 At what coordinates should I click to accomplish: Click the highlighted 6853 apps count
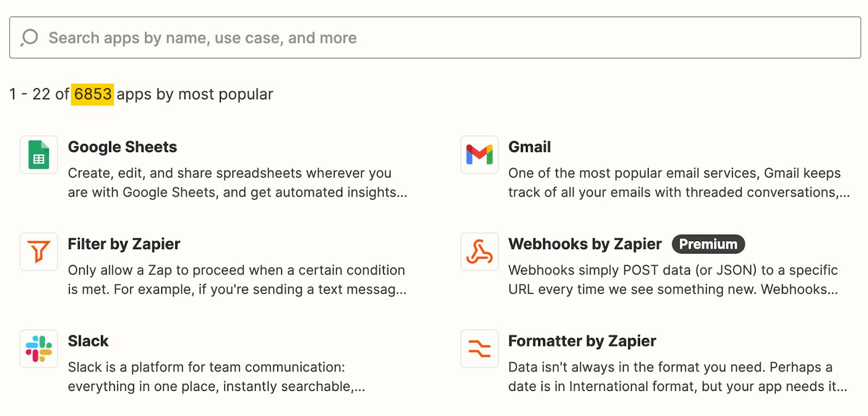pyautogui.click(x=92, y=94)
